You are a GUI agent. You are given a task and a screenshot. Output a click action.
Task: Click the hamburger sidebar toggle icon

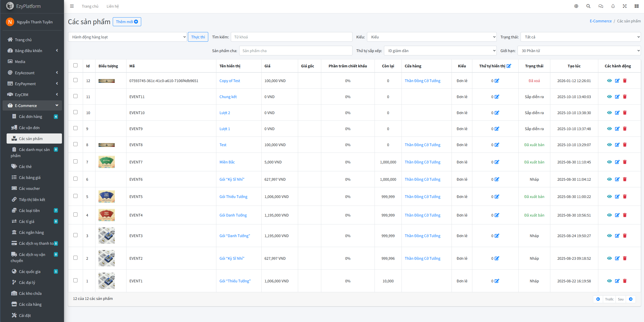coord(72,6)
